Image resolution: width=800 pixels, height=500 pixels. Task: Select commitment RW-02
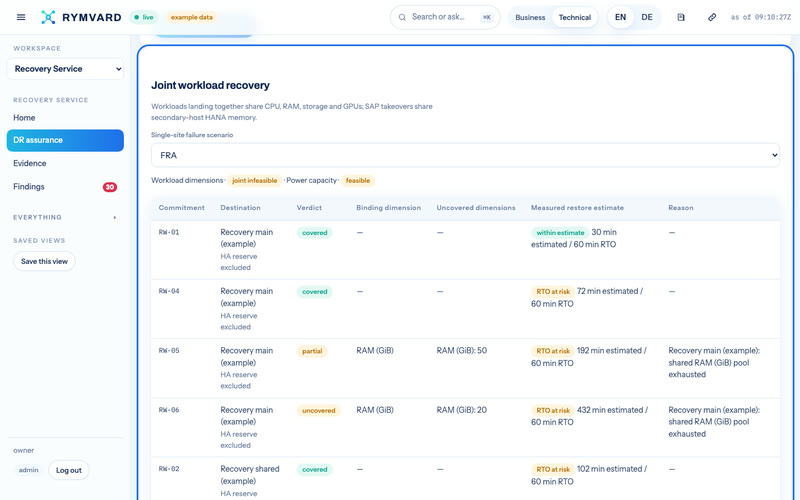169,469
